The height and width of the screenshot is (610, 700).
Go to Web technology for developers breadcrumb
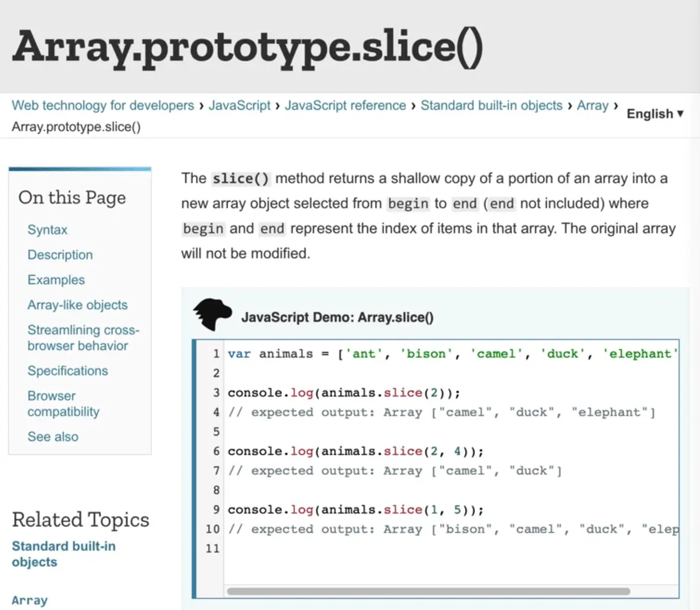click(103, 106)
